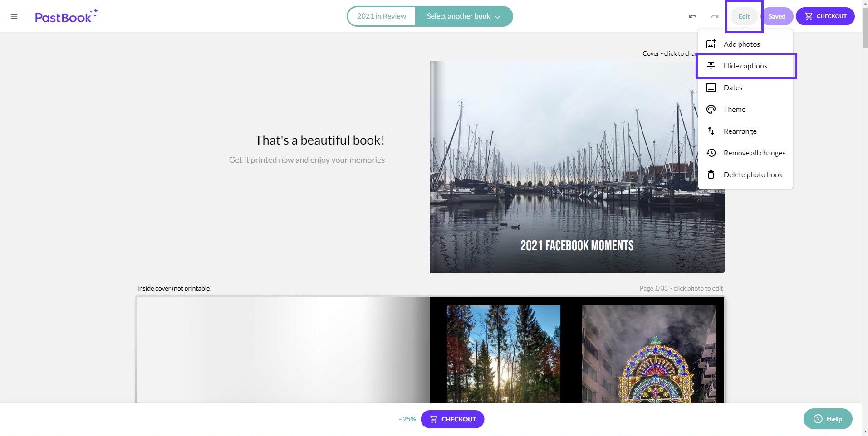Viewport: 868px width, 436px height.
Task: Click the Dates icon in the Edit menu
Action: tap(711, 87)
